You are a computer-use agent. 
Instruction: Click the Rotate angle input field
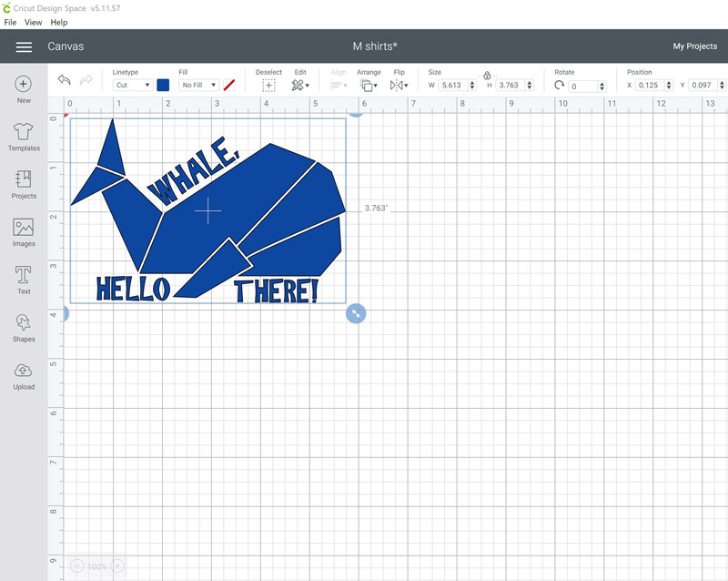pyautogui.click(x=583, y=86)
